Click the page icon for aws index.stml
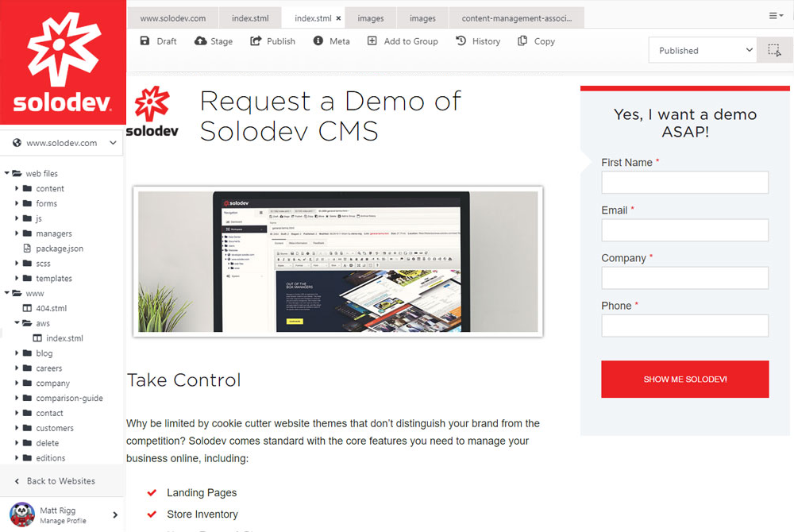The image size is (794, 532). pos(37,337)
